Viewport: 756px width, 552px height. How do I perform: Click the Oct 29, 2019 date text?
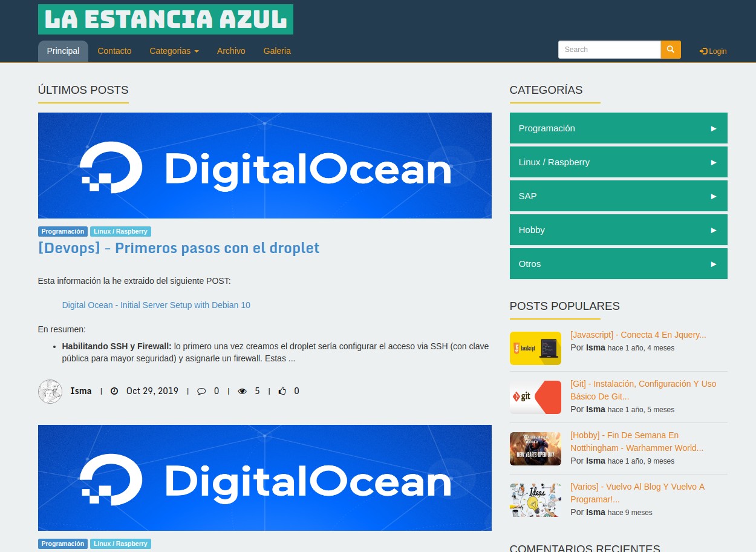[x=152, y=391]
